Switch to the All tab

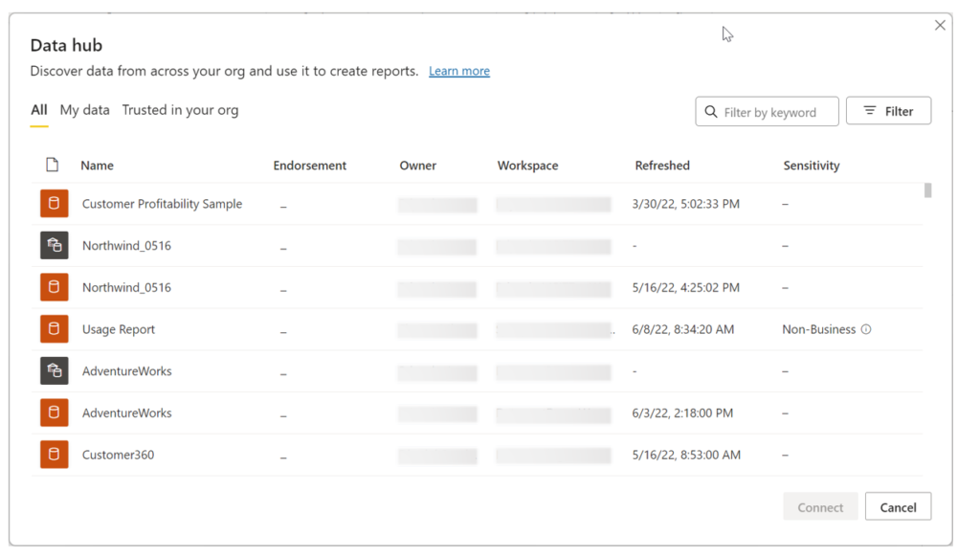[x=38, y=110]
